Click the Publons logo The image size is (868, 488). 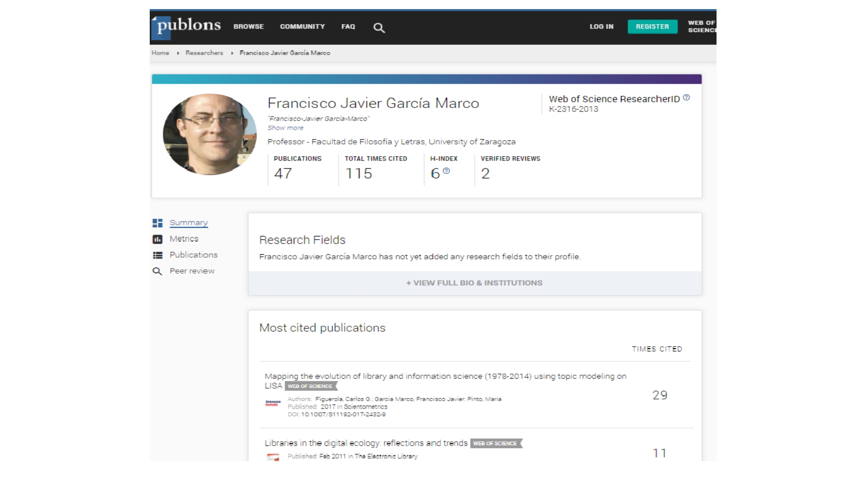pyautogui.click(x=187, y=26)
